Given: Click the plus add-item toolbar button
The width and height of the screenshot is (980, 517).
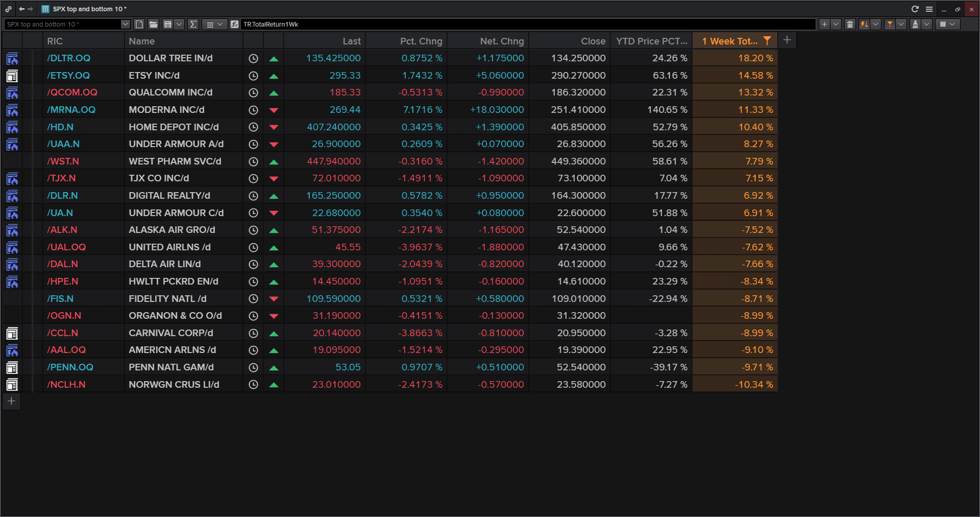Looking at the screenshot, I should pos(824,24).
